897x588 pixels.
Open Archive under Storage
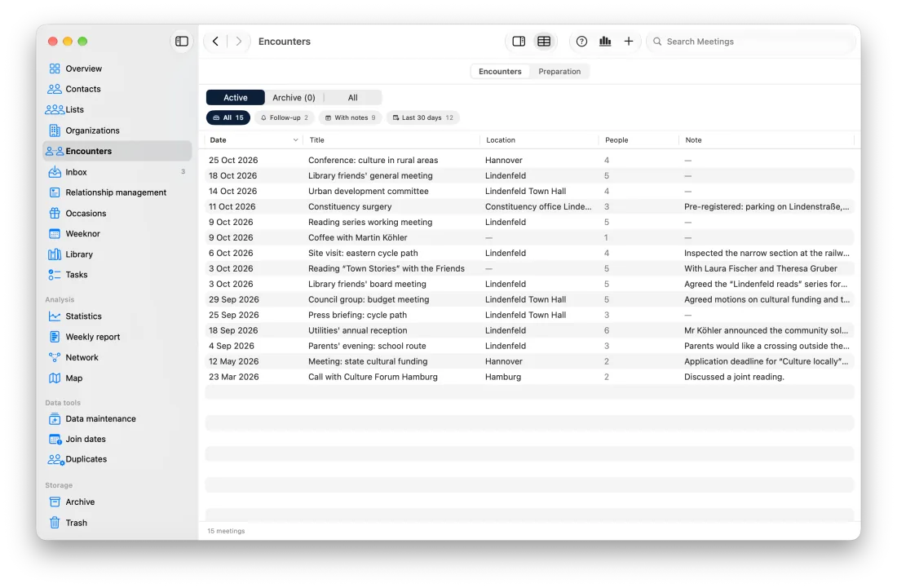117,502
